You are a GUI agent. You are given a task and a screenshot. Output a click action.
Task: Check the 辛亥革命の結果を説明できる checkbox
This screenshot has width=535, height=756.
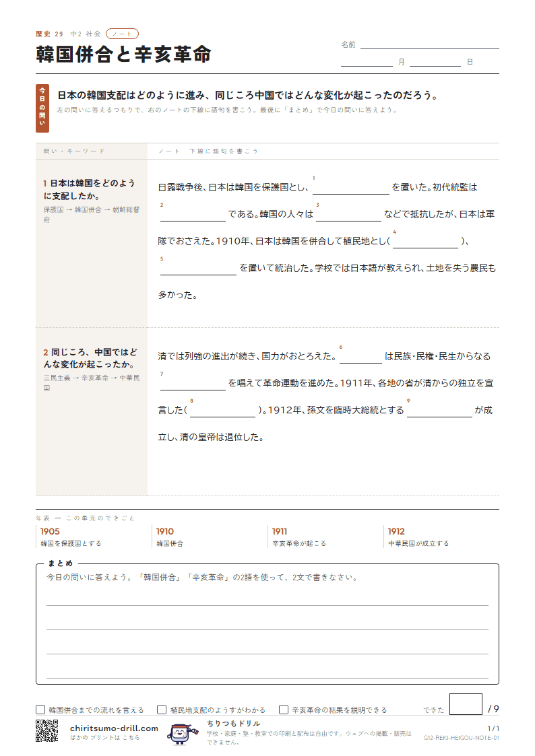click(284, 710)
